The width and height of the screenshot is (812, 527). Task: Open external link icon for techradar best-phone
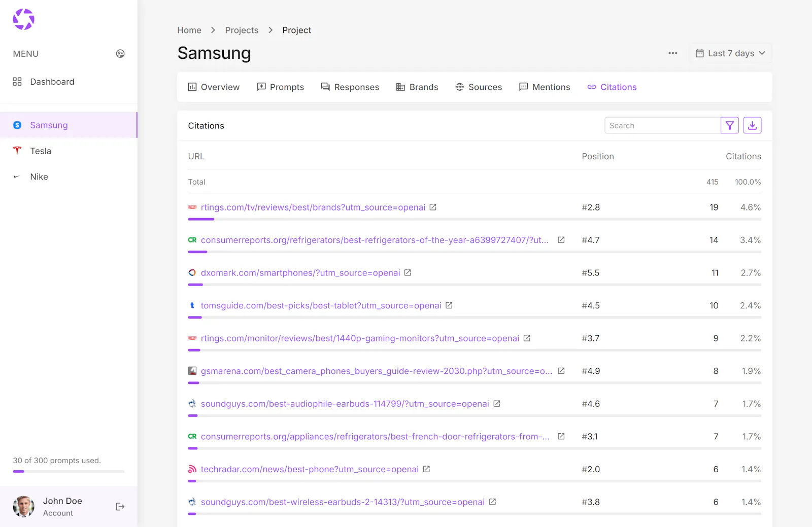click(x=426, y=470)
